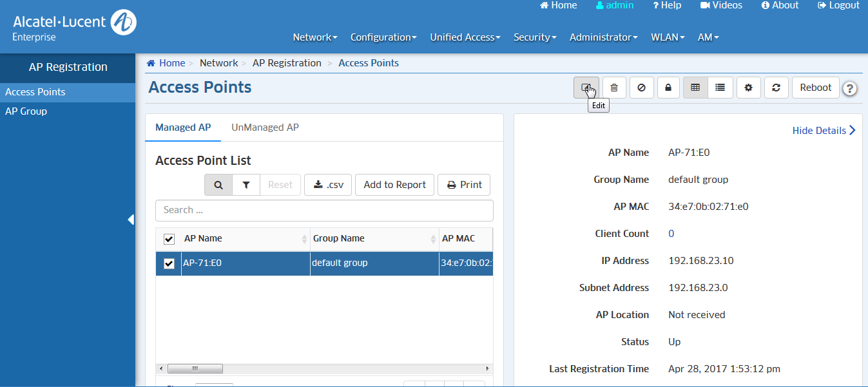
Task: Click the trash delete icon
Action: tap(614, 88)
